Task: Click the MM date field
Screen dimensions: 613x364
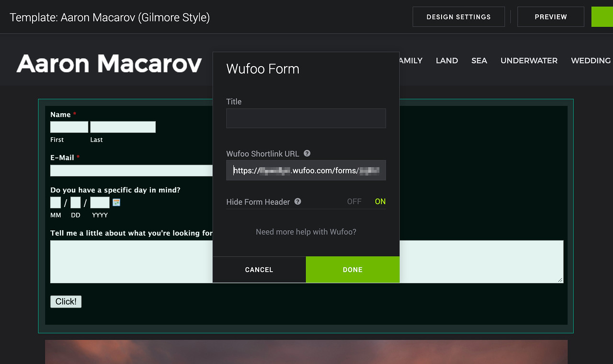Action: click(56, 202)
